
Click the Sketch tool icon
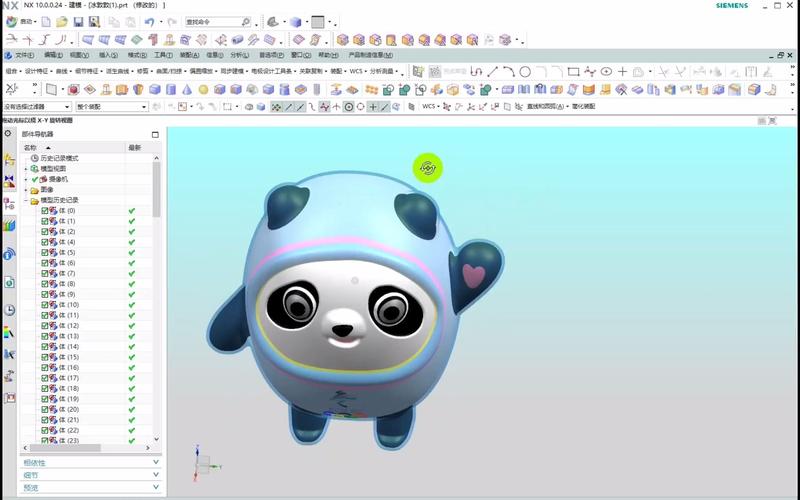coord(418,71)
